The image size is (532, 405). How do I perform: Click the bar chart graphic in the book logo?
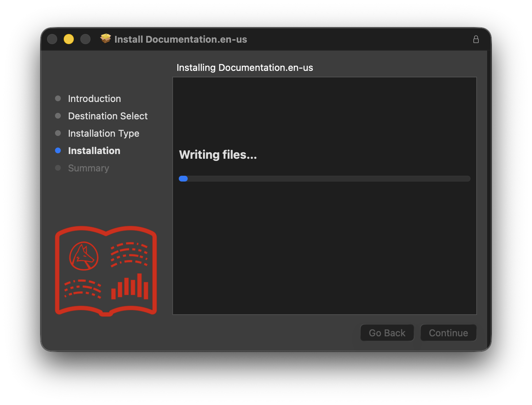(x=130, y=287)
